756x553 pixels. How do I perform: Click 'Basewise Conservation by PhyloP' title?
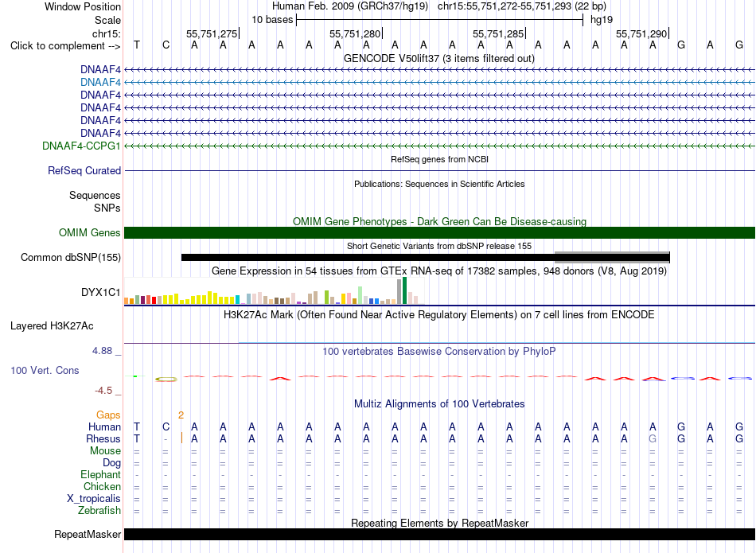439,351
